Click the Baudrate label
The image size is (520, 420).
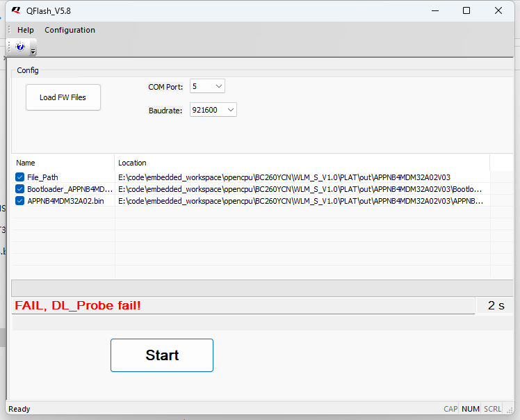165,111
